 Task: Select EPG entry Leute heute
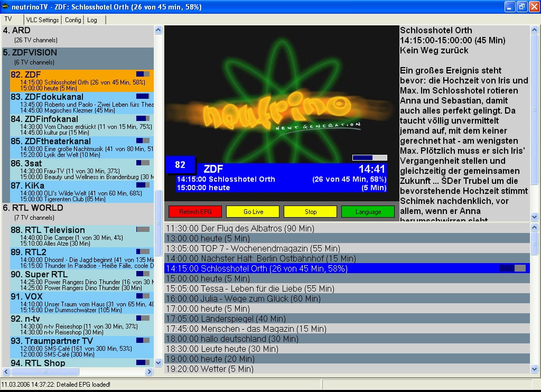click(x=347, y=349)
